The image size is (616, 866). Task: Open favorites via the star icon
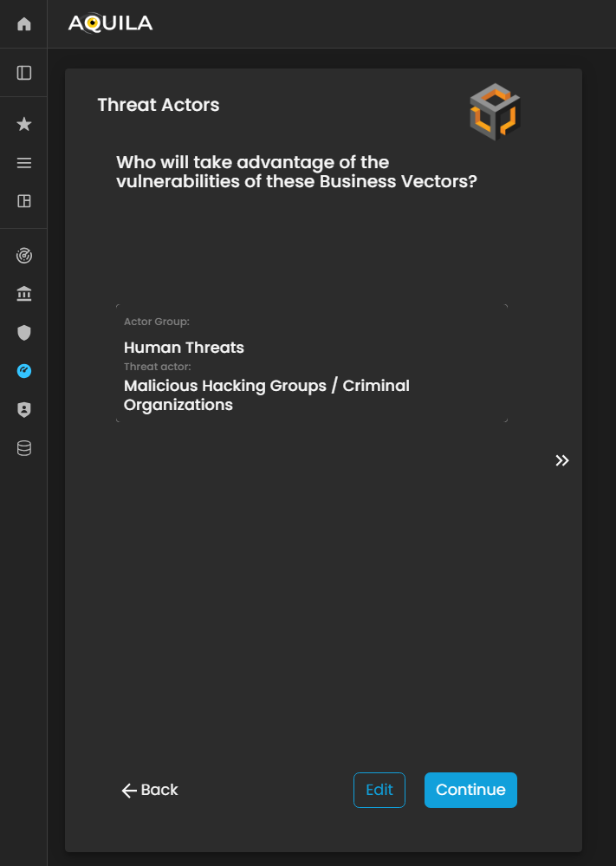click(x=24, y=125)
